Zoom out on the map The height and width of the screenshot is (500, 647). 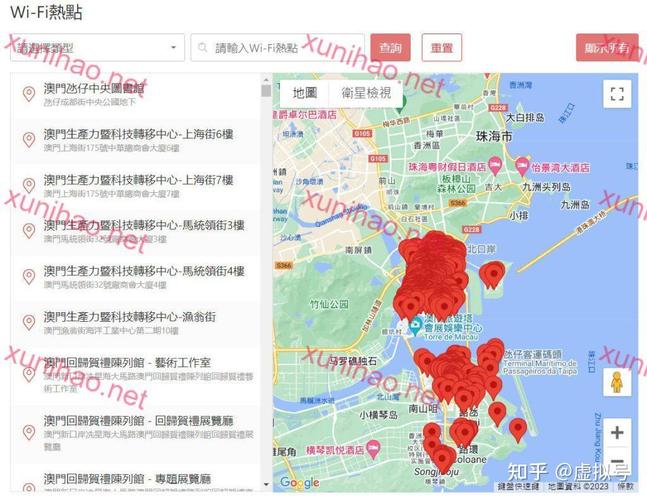click(617, 460)
